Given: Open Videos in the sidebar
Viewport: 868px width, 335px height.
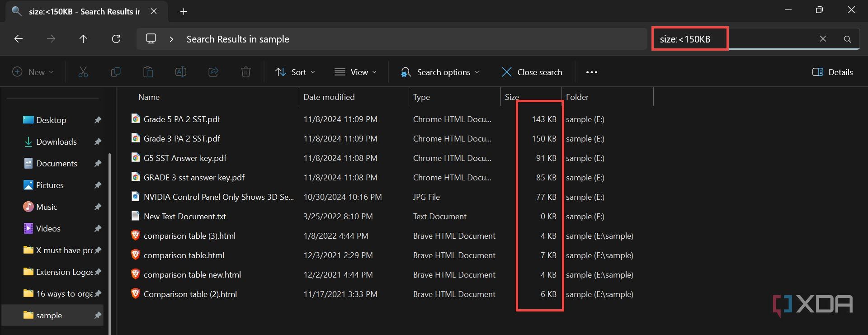Looking at the screenshot, I should tap(48, 228).
